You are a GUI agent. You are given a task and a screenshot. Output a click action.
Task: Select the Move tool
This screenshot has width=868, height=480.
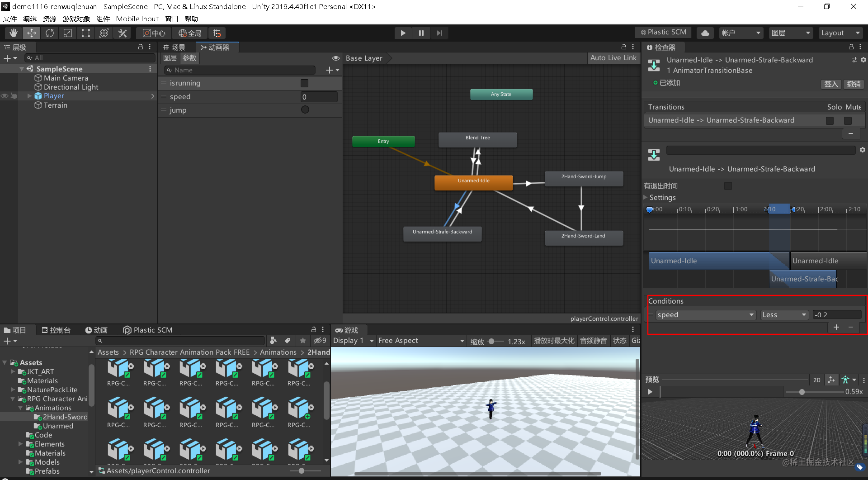(31, 33)
